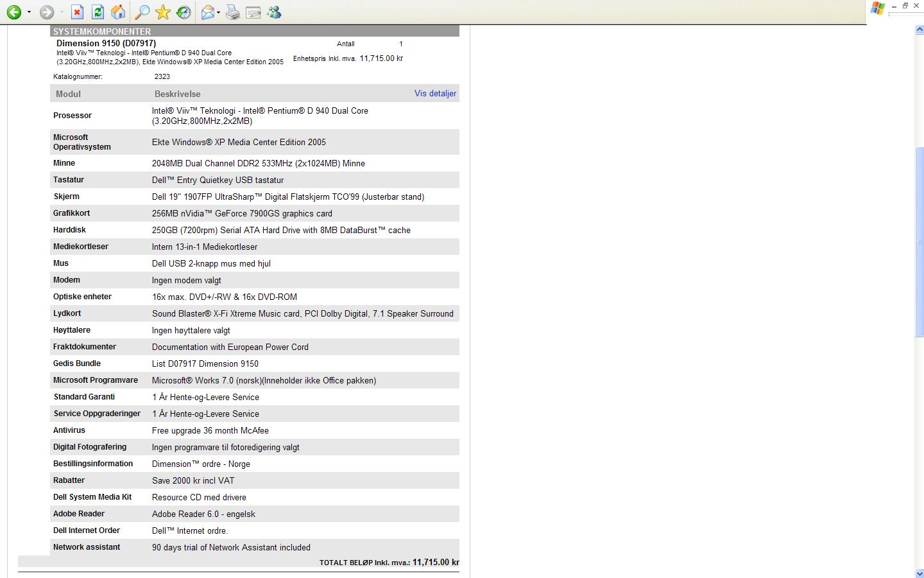Open the Forward button history dropdown arrow
This screenshot has width=924, height=578.
click(x=62, y=12)
